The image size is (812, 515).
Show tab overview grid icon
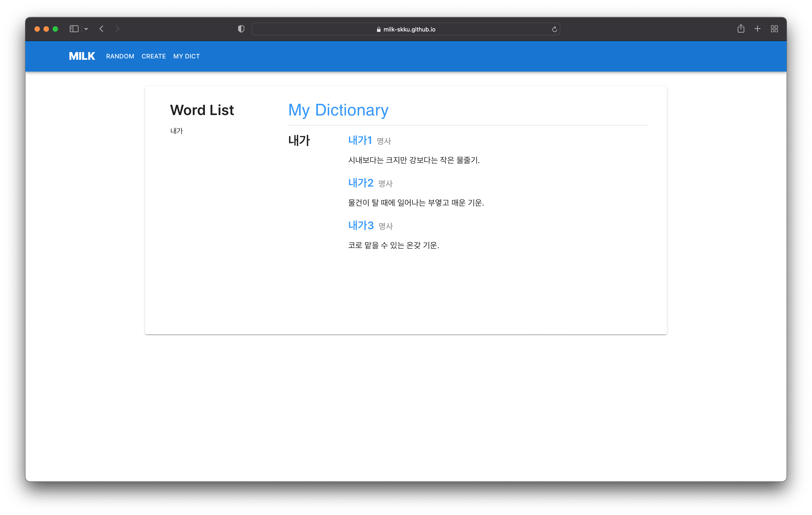774,29
